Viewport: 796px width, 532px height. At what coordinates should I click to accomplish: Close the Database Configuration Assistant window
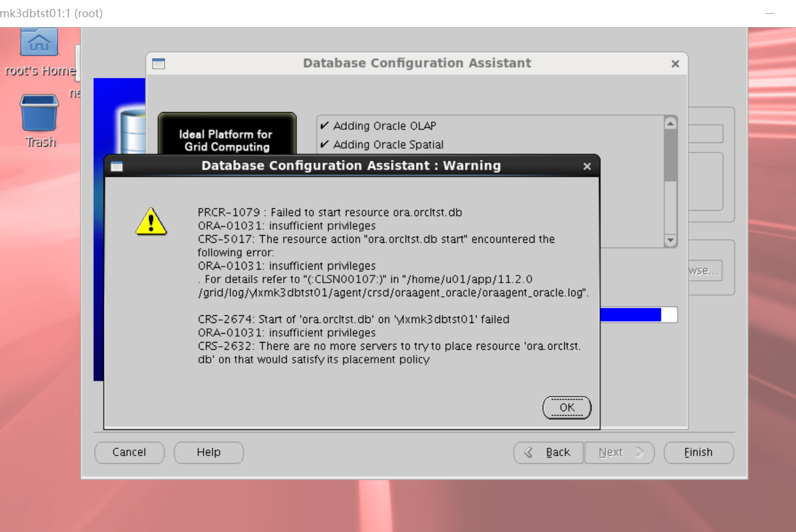(x=675, y=64)
